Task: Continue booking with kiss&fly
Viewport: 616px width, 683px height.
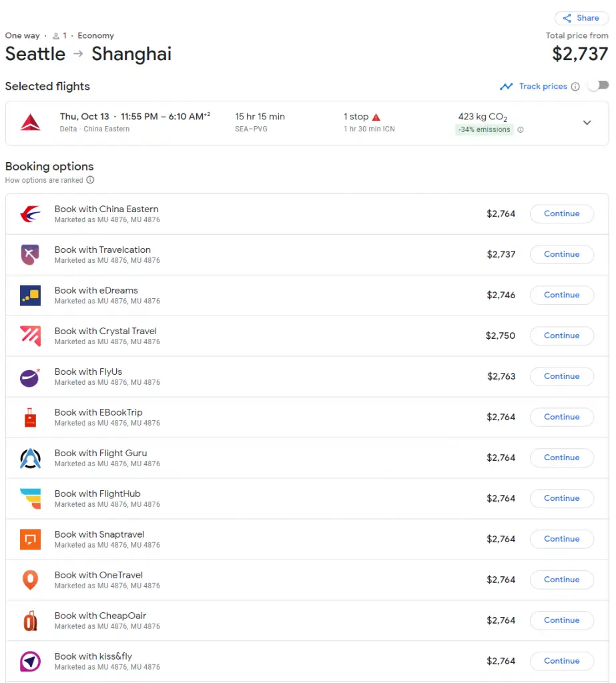Action: [x=561, y=661]
